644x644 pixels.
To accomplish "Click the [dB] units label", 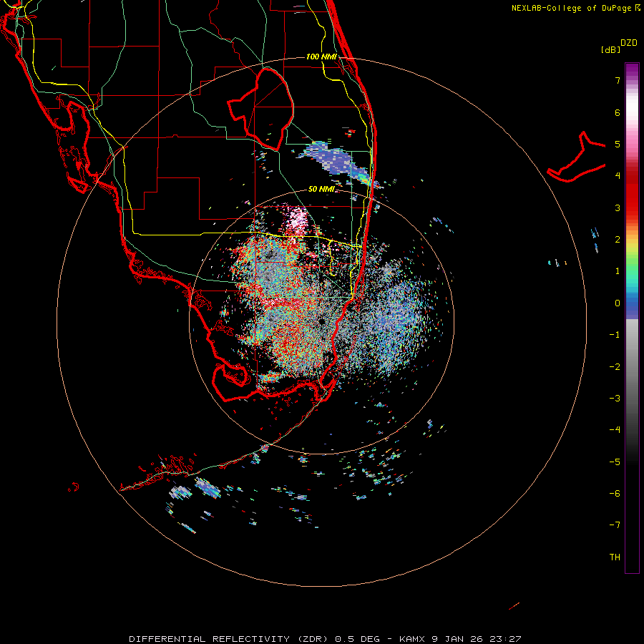I will pyautogui.click(x=610, y=49).
